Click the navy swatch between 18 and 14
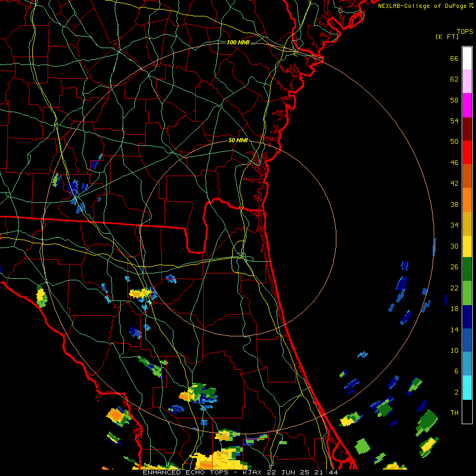Screen dimensions: 476x476 click(x=467, y=317)
